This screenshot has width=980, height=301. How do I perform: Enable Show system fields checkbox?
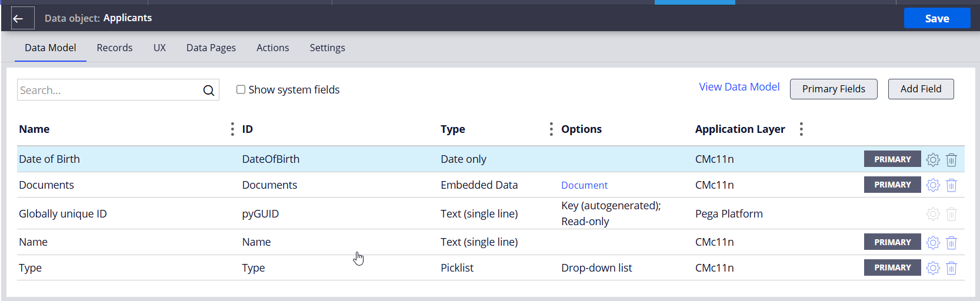[241, 89]
